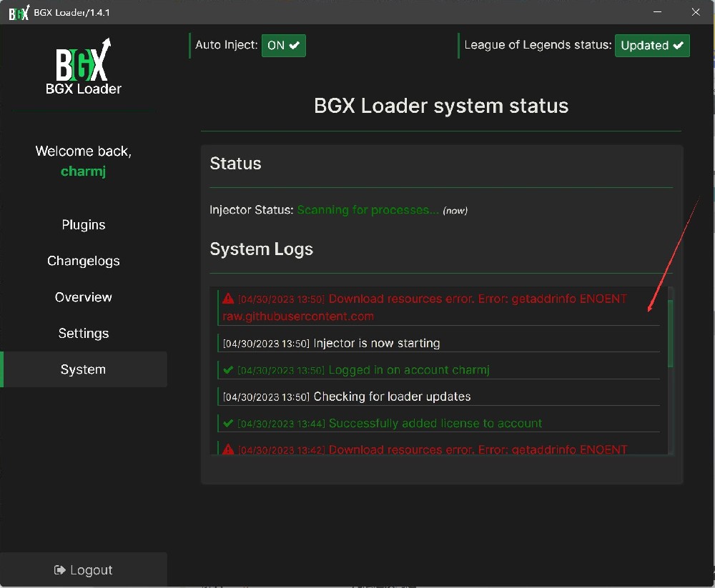The image size is (715, 588).
Task: Click the raw.githubusercontent.com error text
Action: pyautogui.click(x=297, y=317)
